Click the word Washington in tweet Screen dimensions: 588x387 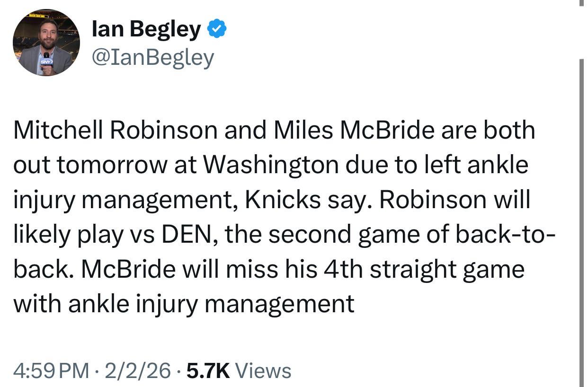(x=271, y=165)
